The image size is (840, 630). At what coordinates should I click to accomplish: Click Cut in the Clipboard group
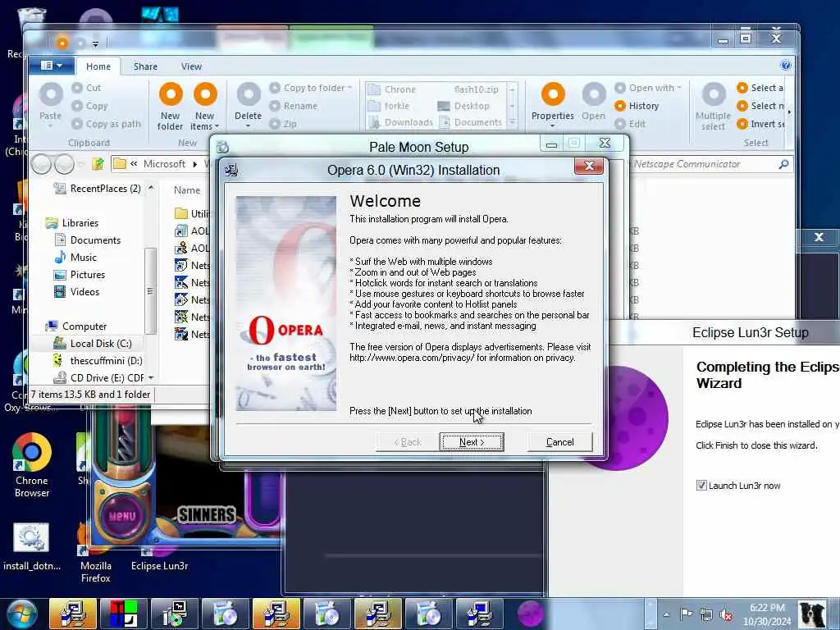(x=87, y=88)
